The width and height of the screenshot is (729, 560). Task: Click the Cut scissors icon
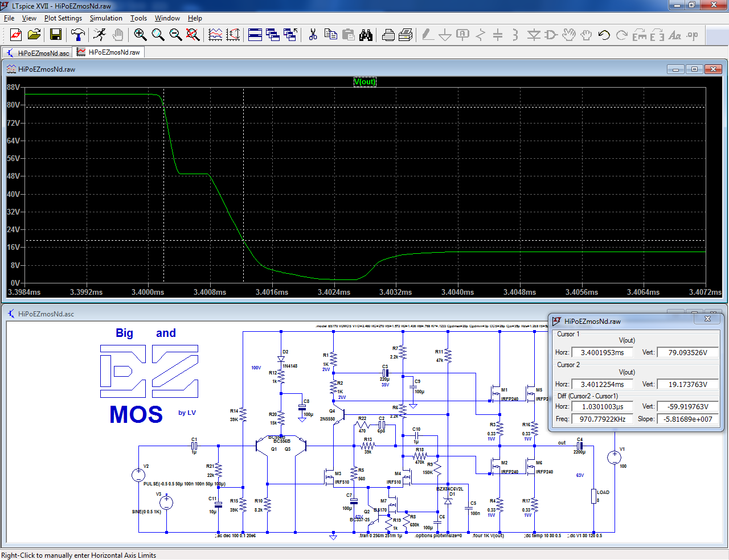point(313,35)
